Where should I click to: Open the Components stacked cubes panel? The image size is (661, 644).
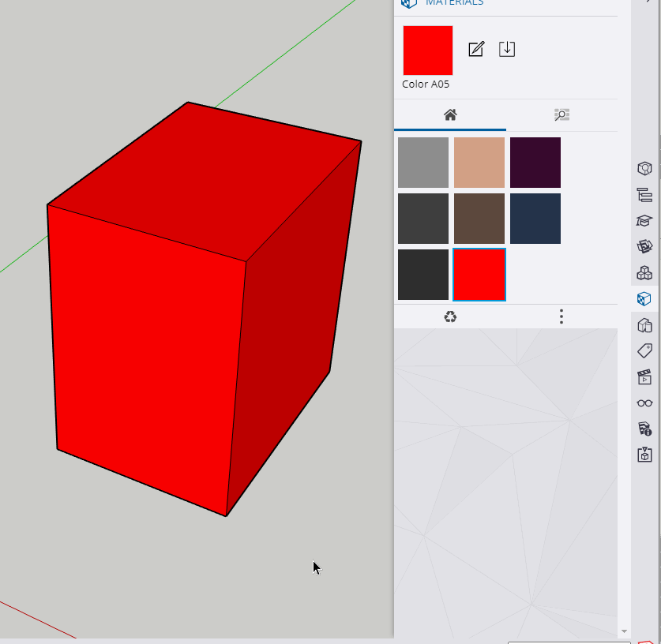point(644,273)
